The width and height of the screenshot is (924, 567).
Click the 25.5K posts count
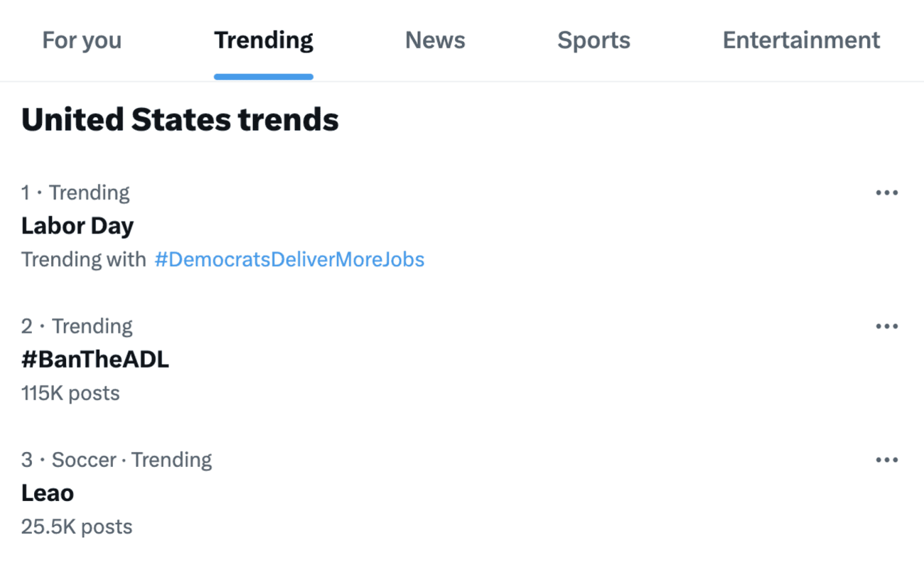point(77,526)
